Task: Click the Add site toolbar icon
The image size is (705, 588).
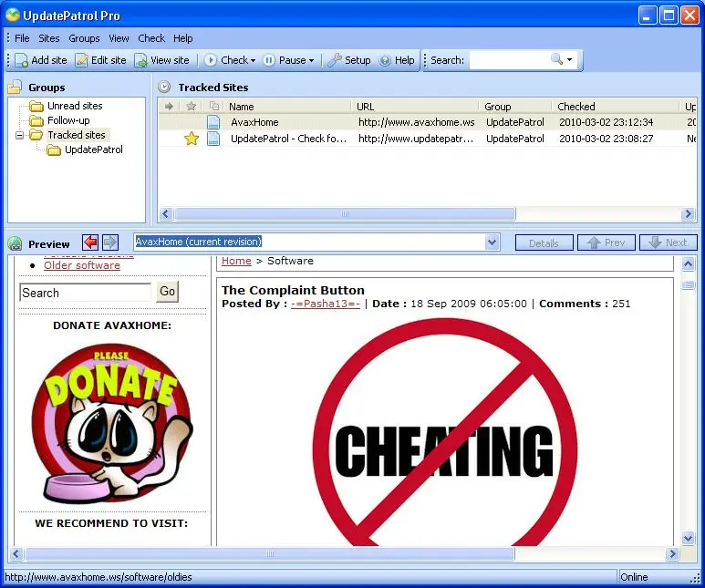Action: tap(21, 60)
